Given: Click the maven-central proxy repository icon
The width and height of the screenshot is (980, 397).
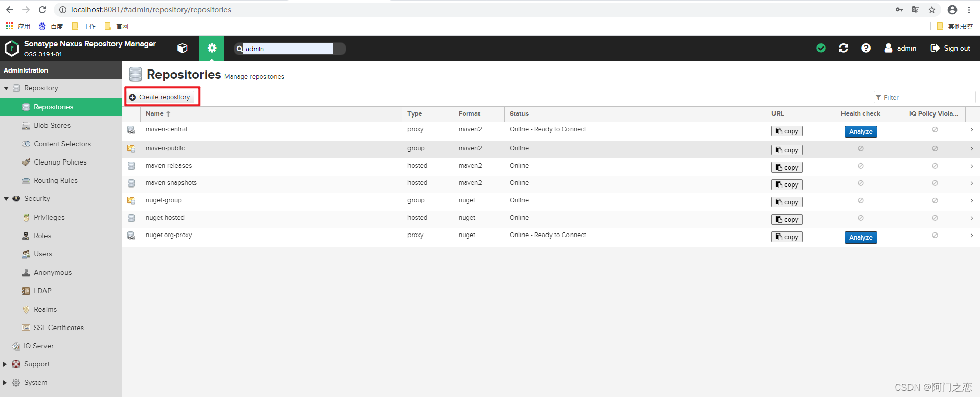Looking at the screenshot, I should (x=131, y=130).
